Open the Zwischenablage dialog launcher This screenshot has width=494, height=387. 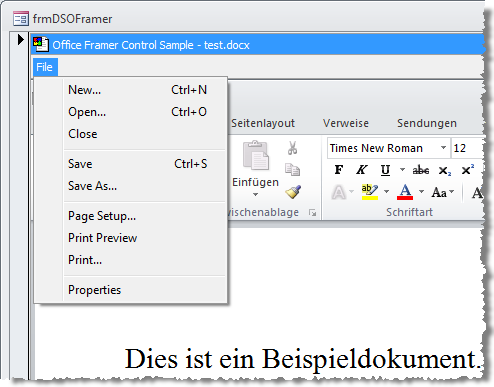(x=312, y=213)
